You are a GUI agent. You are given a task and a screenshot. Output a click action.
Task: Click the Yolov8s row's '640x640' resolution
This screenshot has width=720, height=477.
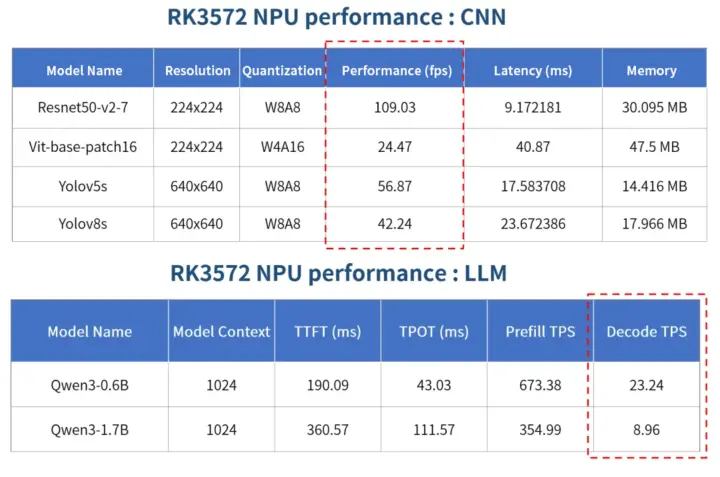(197, 224)
